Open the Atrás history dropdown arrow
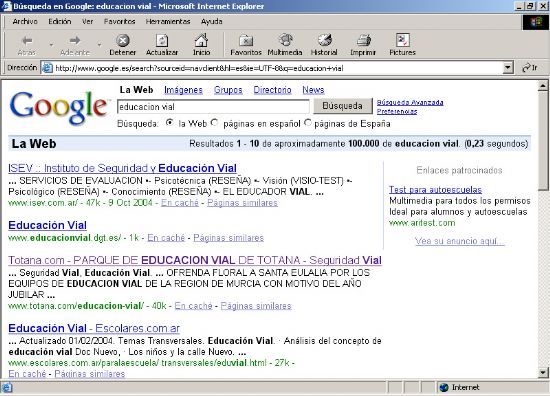The image size is (550, 396). coord(51,45)
